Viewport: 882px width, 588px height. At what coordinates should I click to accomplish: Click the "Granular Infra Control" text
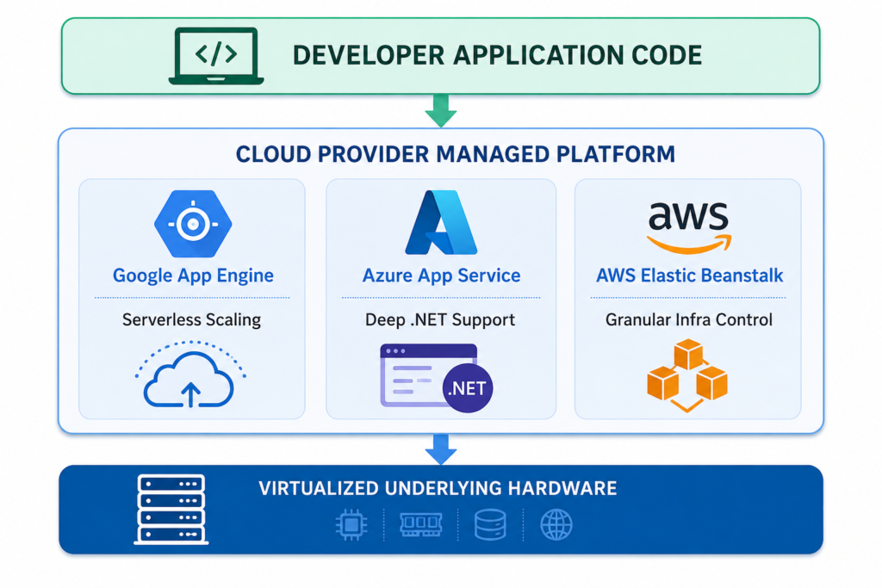click(x=689, y=320)
